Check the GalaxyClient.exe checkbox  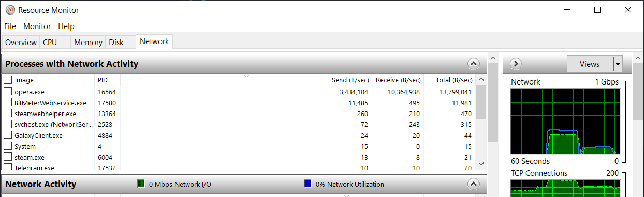tap(8, 135)
